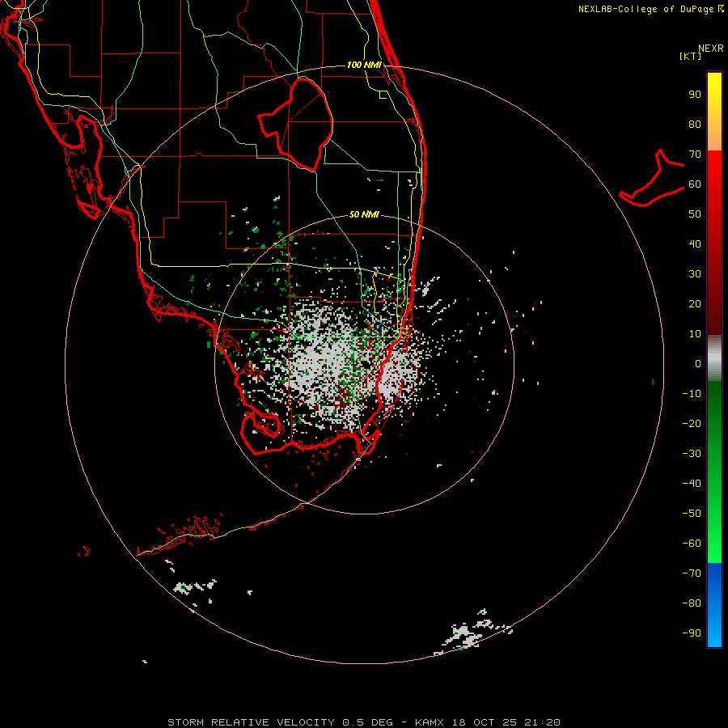728x728 pixels.
Task: Click the 10 knot value on the color scale
Action: click(695, 334)
